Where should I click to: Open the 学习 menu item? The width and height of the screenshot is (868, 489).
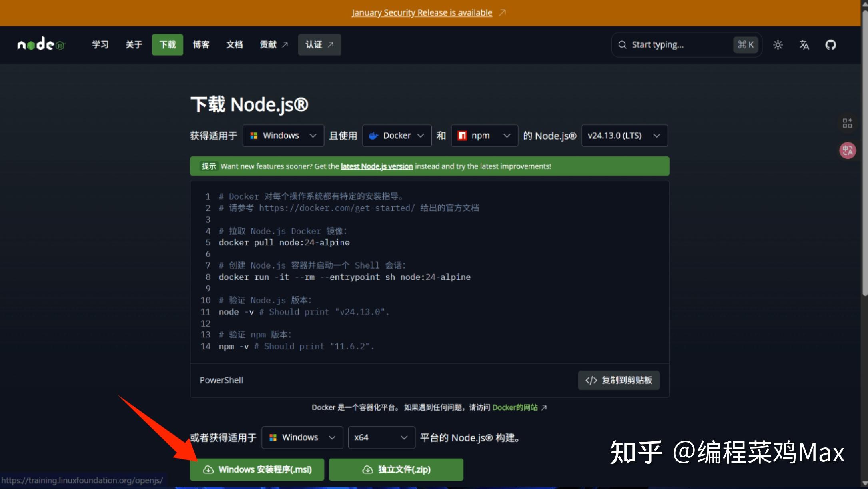click(100, 44)
